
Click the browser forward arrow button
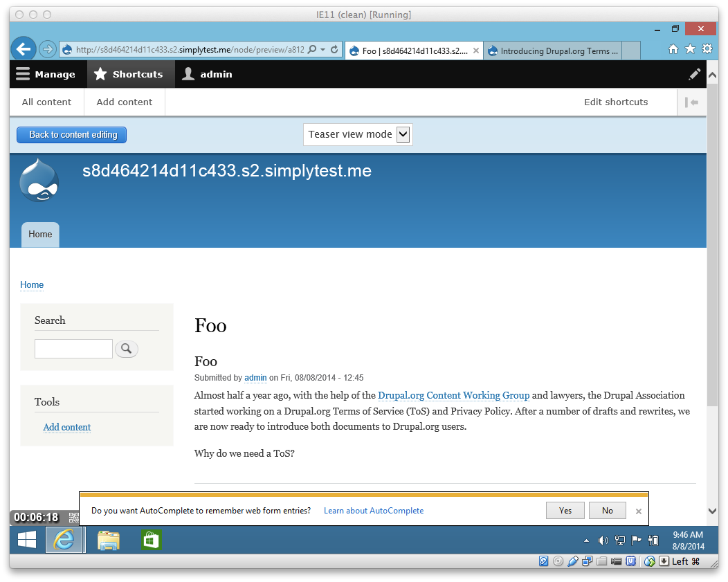point(47,48)
